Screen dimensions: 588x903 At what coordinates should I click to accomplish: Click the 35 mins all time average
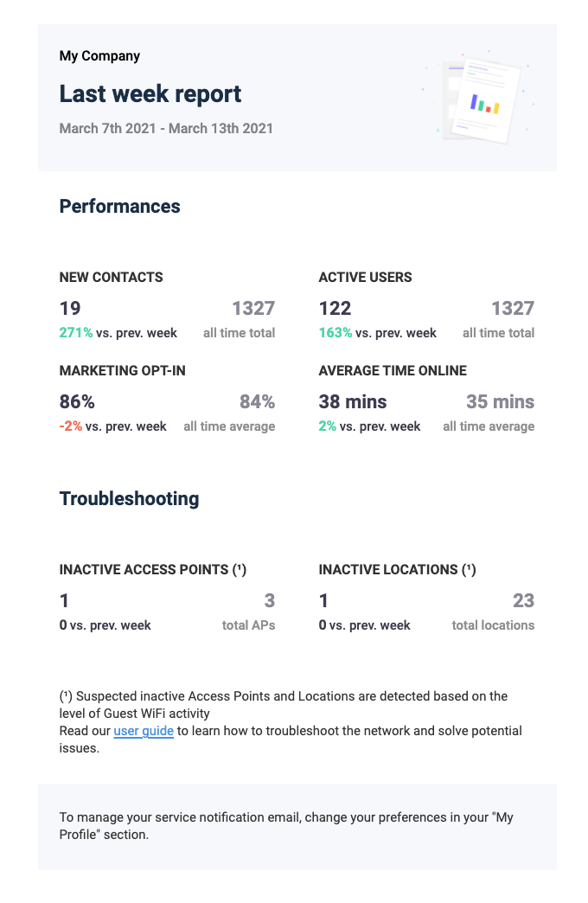(x=501, y=401)
